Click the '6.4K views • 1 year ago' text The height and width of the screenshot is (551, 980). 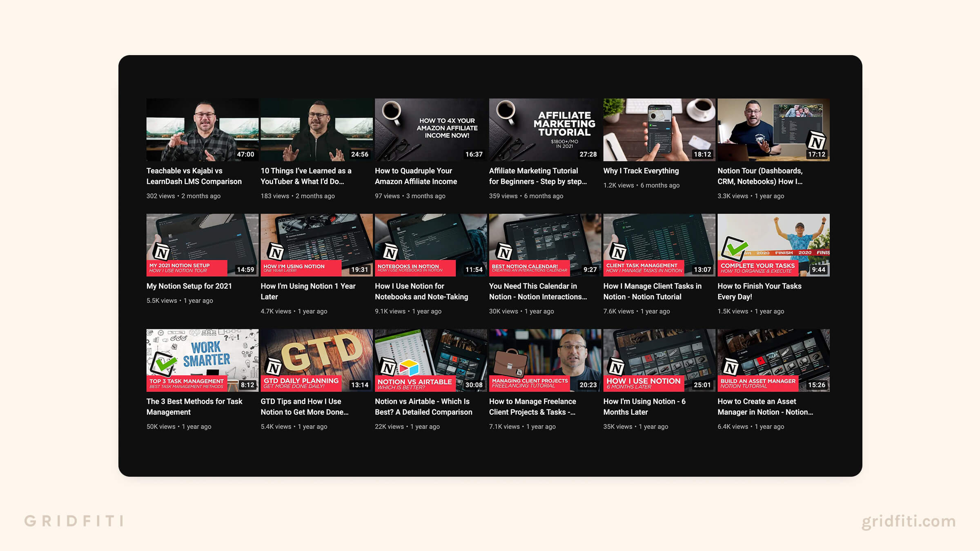(x=751, y=427)
